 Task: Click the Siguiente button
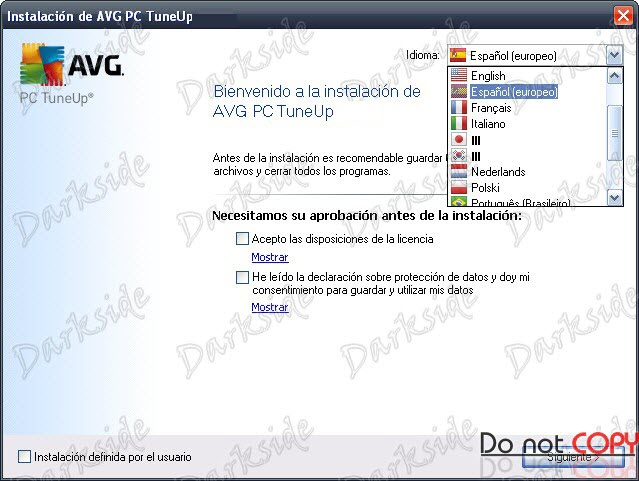pyautogui.click(x=573, y=457)
